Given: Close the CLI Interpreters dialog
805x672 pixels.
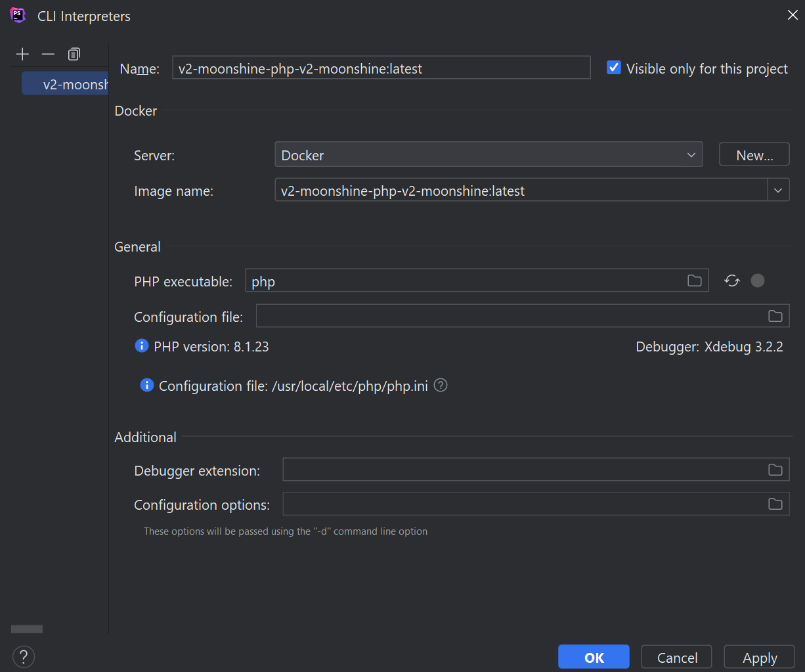Looking at the screenshot, I should [x=793, y=15].
